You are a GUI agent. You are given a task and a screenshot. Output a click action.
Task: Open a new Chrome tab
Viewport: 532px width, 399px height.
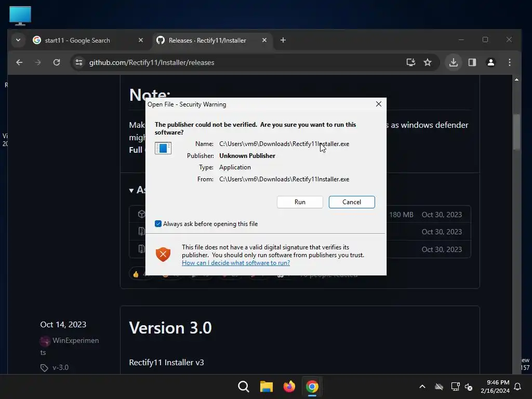pos(283,40)
